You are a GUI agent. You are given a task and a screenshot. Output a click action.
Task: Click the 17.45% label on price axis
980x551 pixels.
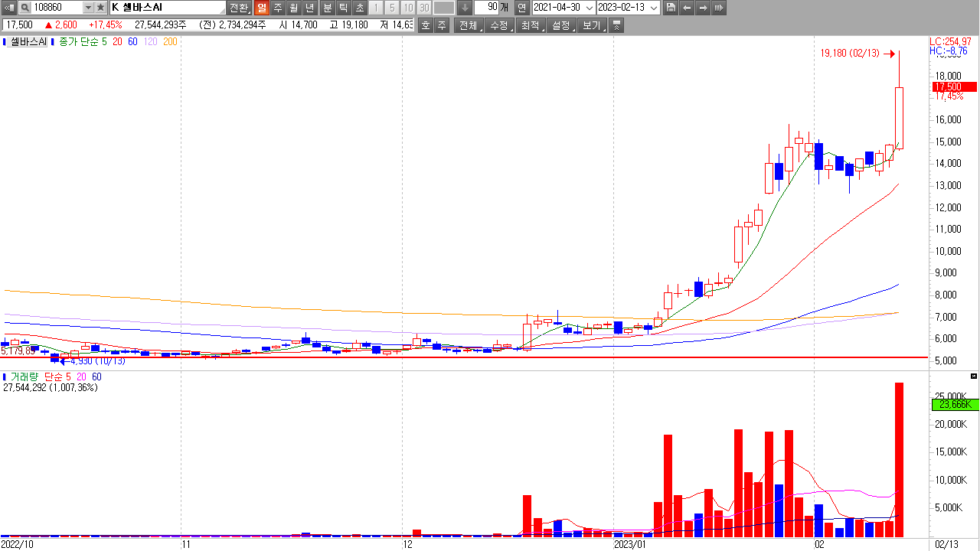tap(949, 96)
